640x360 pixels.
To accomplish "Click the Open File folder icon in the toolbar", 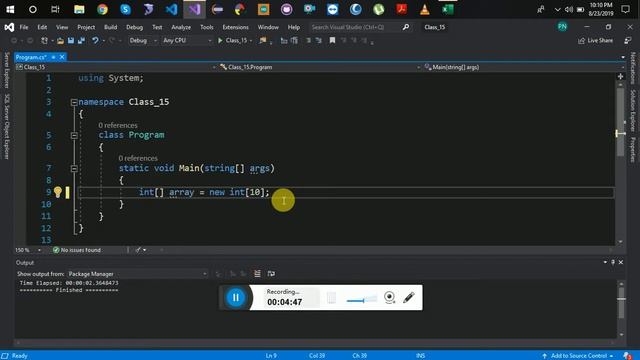I will 60,40.
